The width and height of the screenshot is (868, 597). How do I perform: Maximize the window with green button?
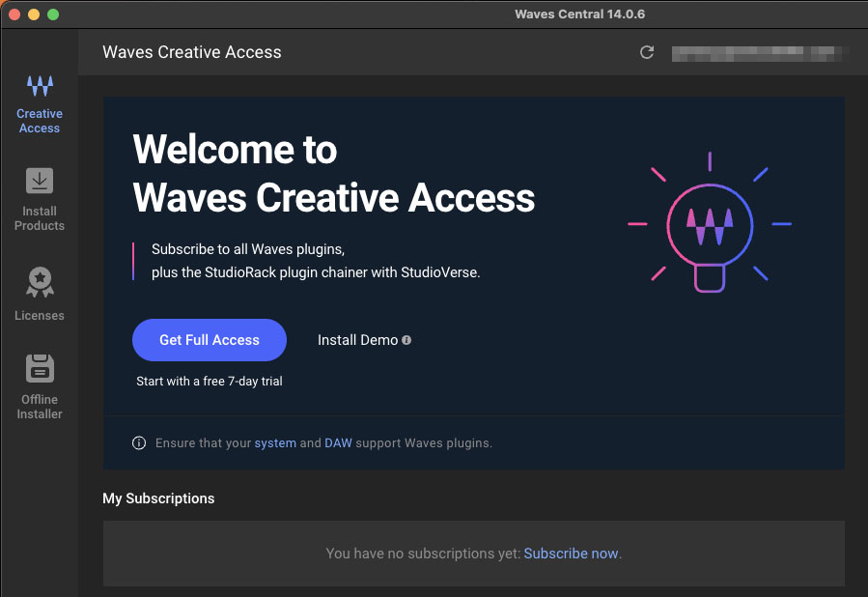[53, 14]
